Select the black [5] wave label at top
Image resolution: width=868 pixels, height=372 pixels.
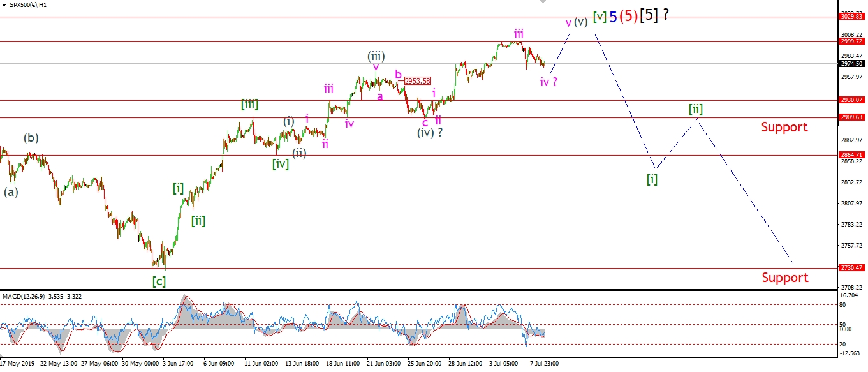(648, 16)
